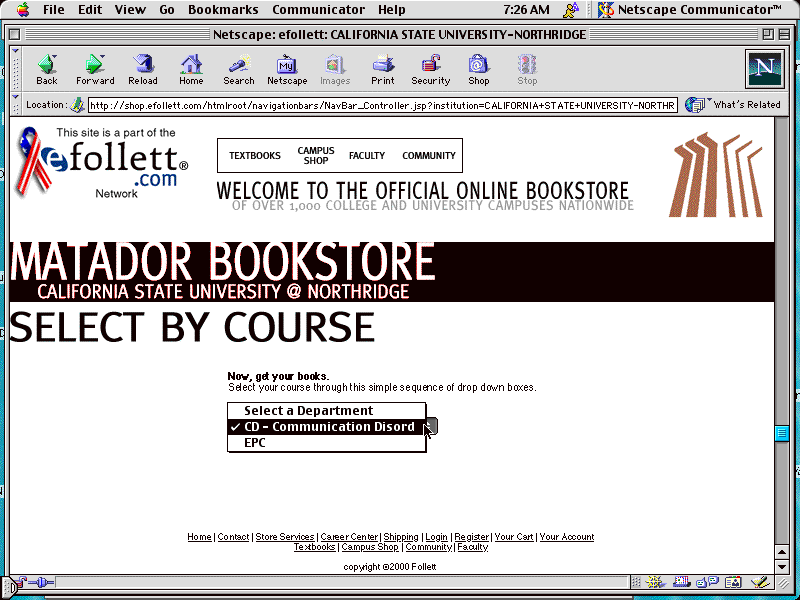Open Newsgroups from component bar
The height and width of the screenshot is (600, 800).
(x=707, y=582)
